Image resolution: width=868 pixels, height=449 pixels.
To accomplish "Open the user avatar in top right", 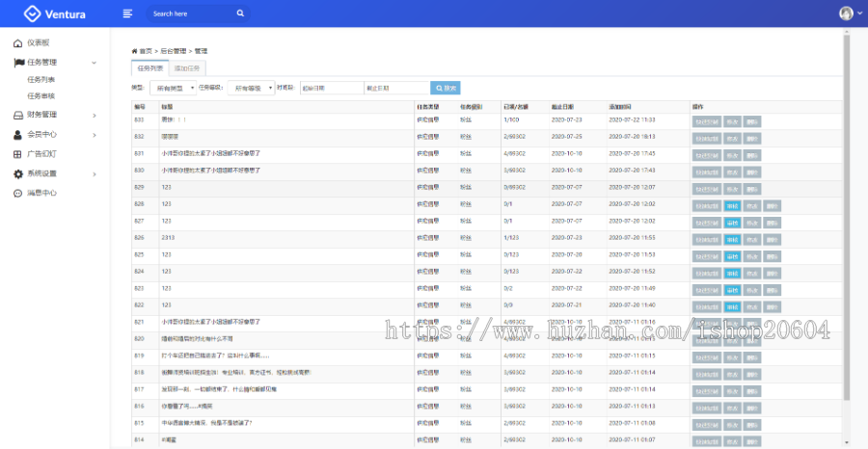I will tap(846, 13).
